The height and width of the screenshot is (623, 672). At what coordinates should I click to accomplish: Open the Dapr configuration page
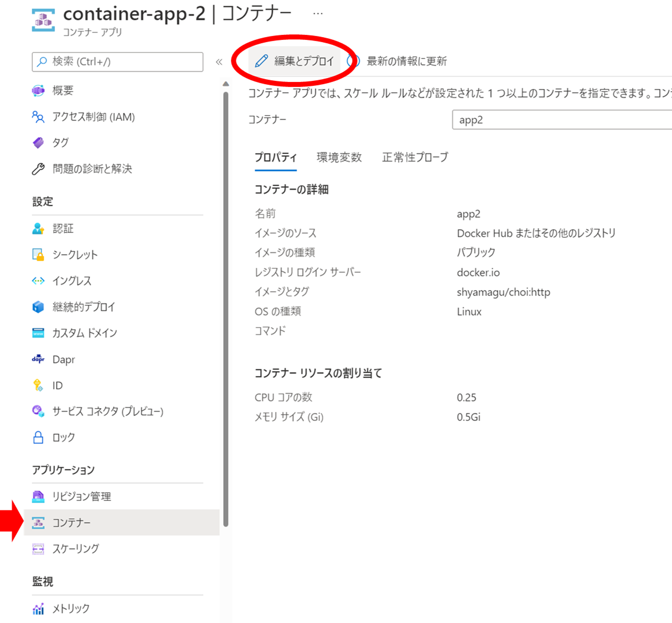pyautogui.click(x=63, y=359)
